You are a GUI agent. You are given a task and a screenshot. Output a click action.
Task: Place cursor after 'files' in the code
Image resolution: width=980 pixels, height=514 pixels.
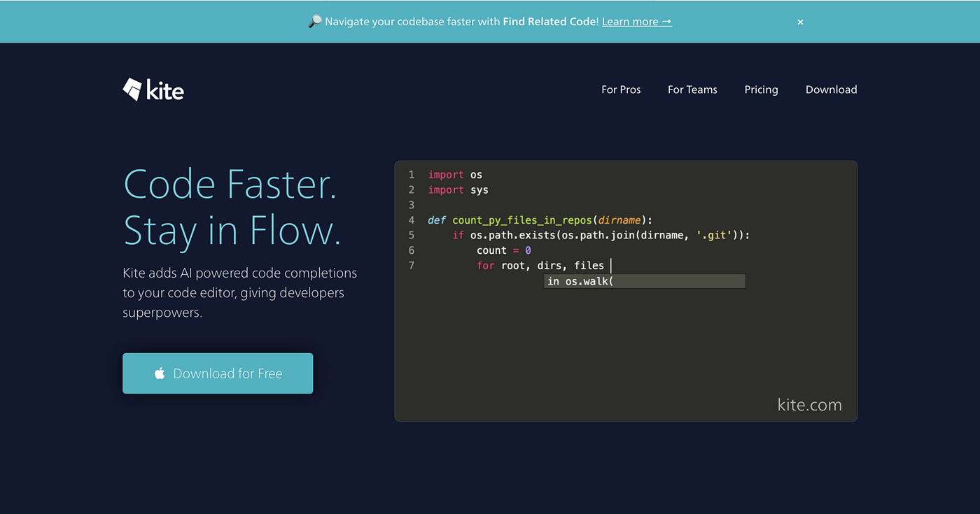610,265
